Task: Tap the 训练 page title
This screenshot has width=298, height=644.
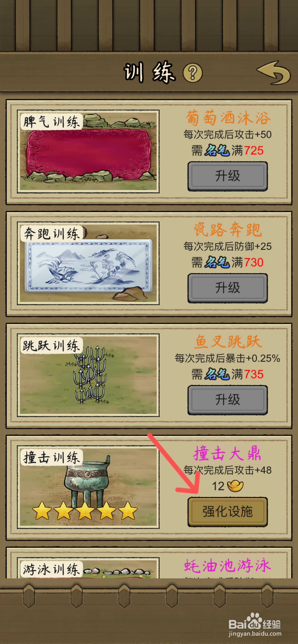Action: [x=150, y=72]
